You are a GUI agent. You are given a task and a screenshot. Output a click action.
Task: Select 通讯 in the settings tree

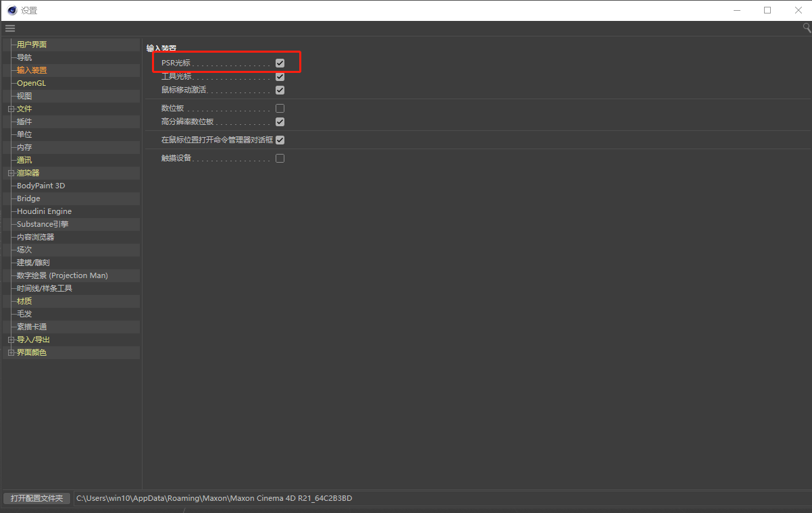pos(24,160)
